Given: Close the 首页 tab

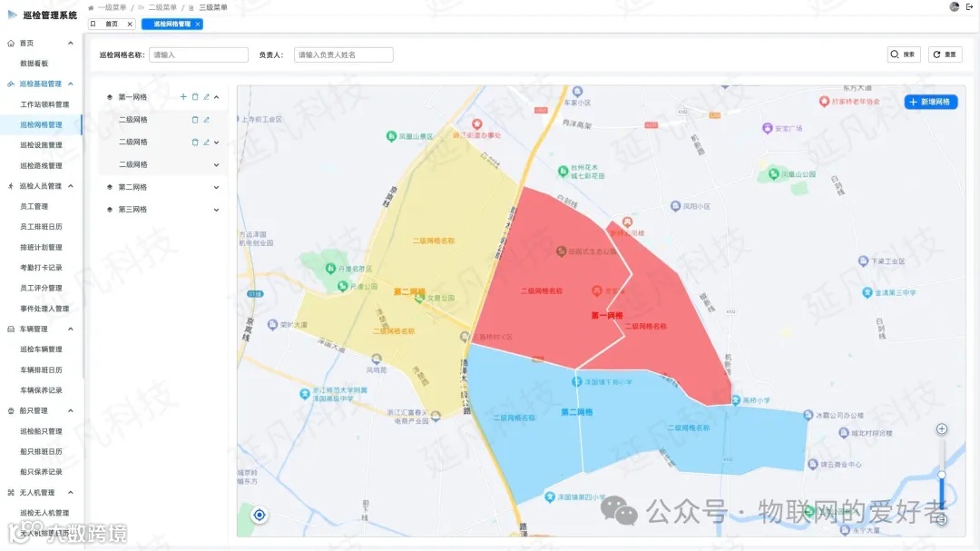Looking at the screenshot, I should (130, 24).
